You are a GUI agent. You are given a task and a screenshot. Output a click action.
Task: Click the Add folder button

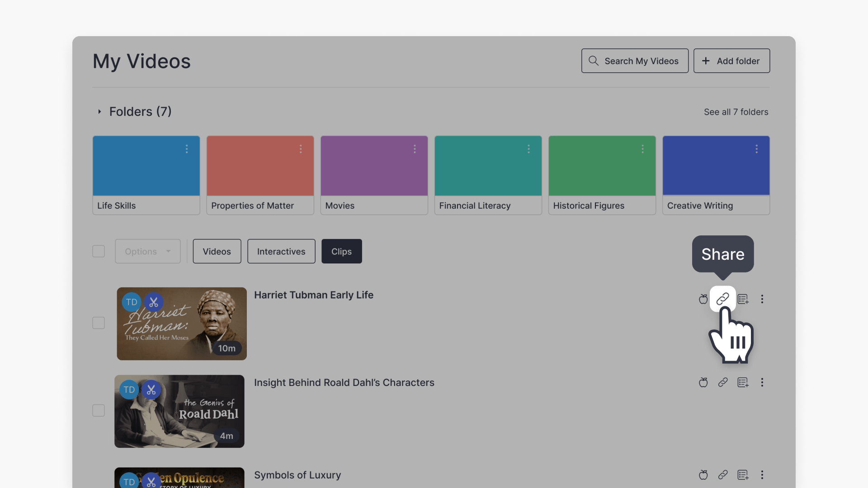[731, 61]
